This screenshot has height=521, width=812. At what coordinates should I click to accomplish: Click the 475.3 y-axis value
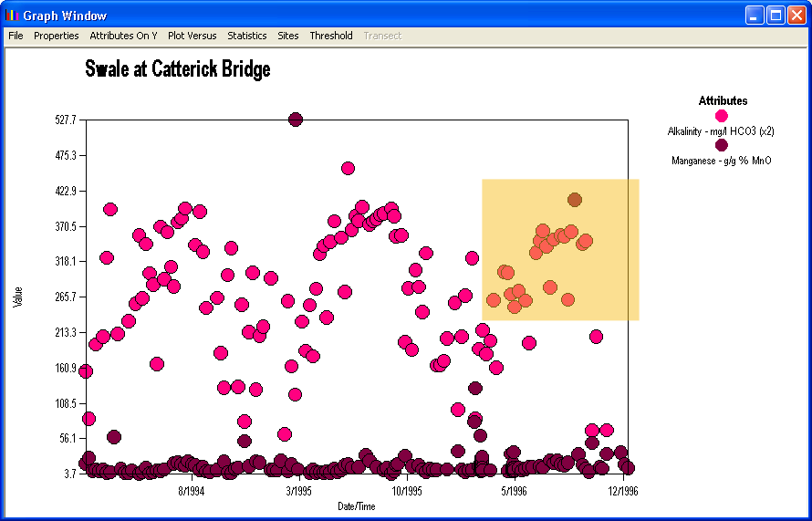pos(66,155)
